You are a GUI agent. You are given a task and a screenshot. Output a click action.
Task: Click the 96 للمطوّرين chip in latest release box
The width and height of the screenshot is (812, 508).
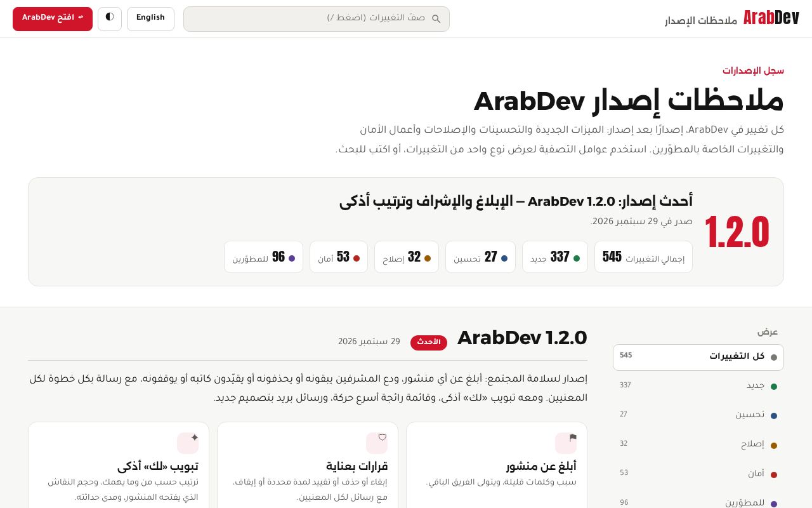pos(263,257)
